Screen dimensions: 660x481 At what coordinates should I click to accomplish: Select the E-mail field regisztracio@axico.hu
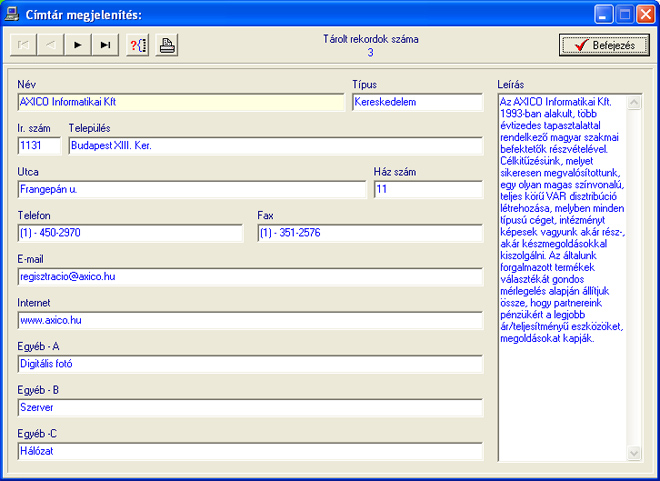(x=250, y=276)
